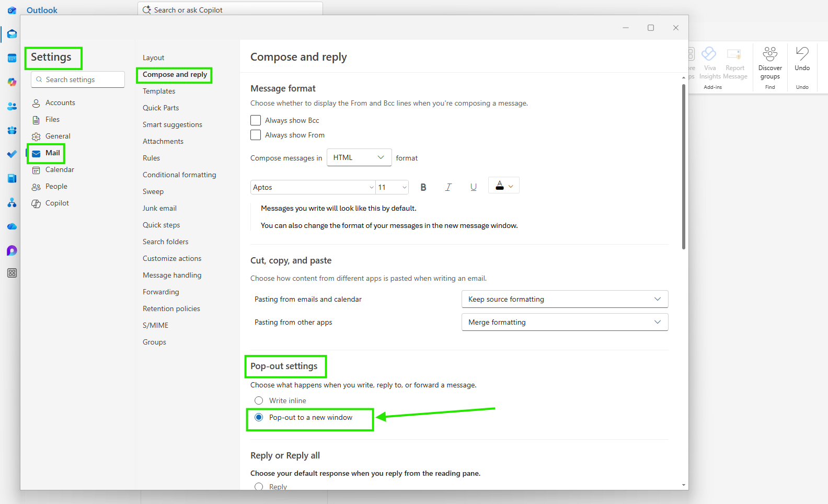Viewport: 828px width, 504px height.
Task: Open To Do checkmark app icon
Action: pyautogui.click(x=12, y=154)
